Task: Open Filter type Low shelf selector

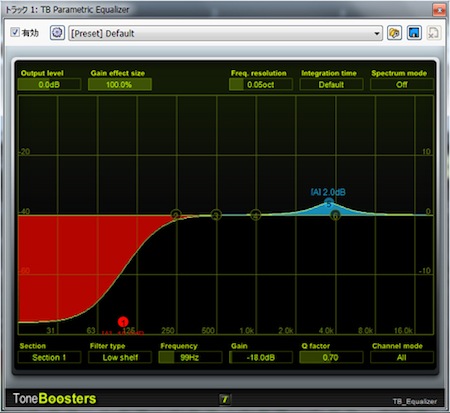Action: 120,357
